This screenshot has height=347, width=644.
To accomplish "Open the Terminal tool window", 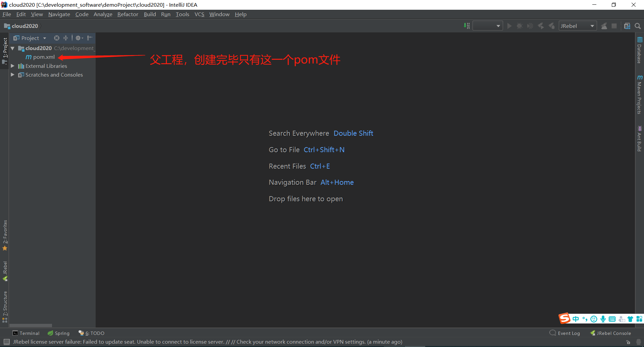I will pyautogui.click(x=26, y=333).
